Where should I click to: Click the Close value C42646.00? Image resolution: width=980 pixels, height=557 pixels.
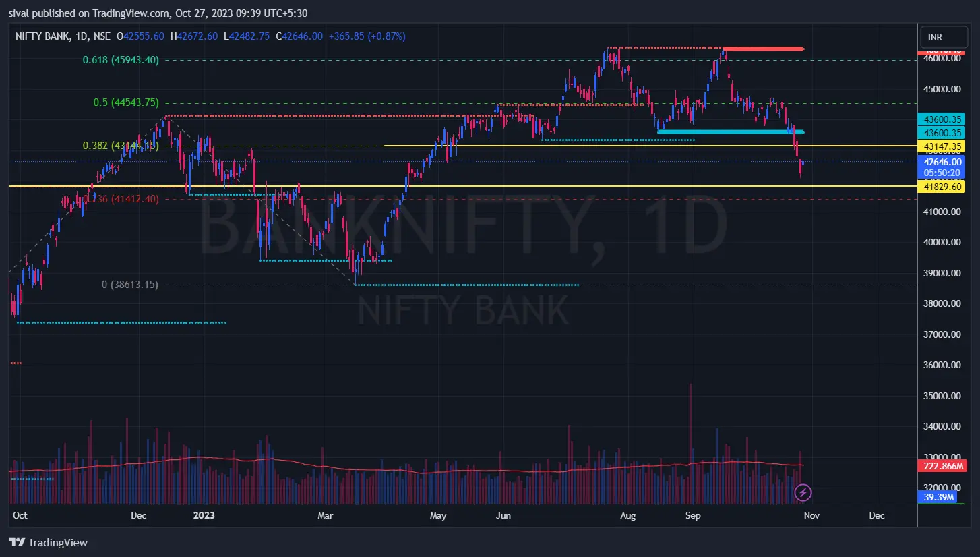point(299,36)
